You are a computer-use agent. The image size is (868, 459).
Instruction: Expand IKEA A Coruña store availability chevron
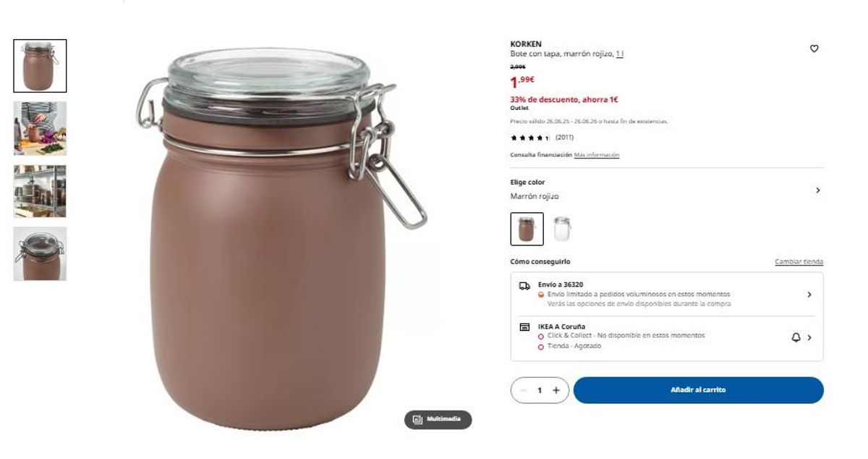pos(809,337)
